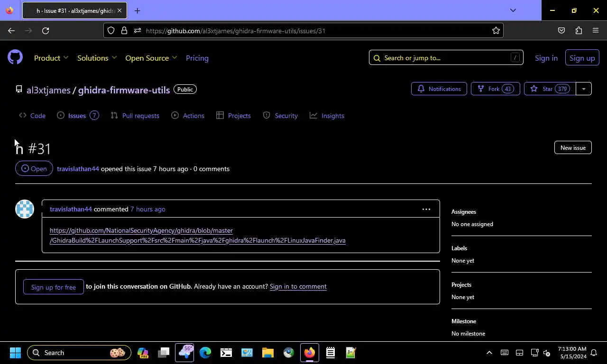Viewport: 607px width, 364px height.
Task: Click the Windows taskbar Search box
Action: 79,353
